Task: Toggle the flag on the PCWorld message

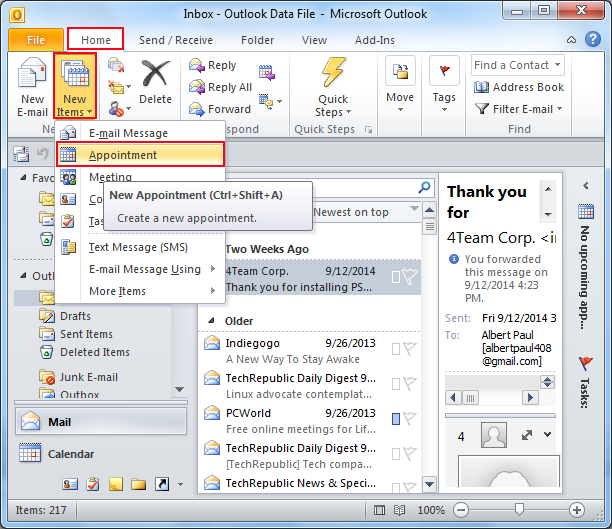Action: pyautogui.click(x=410, y=419)
